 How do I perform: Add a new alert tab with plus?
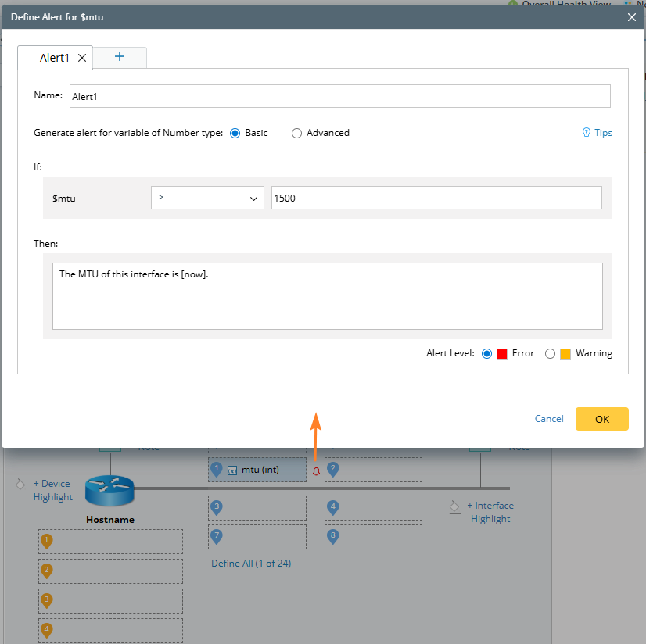coord(120,56)
